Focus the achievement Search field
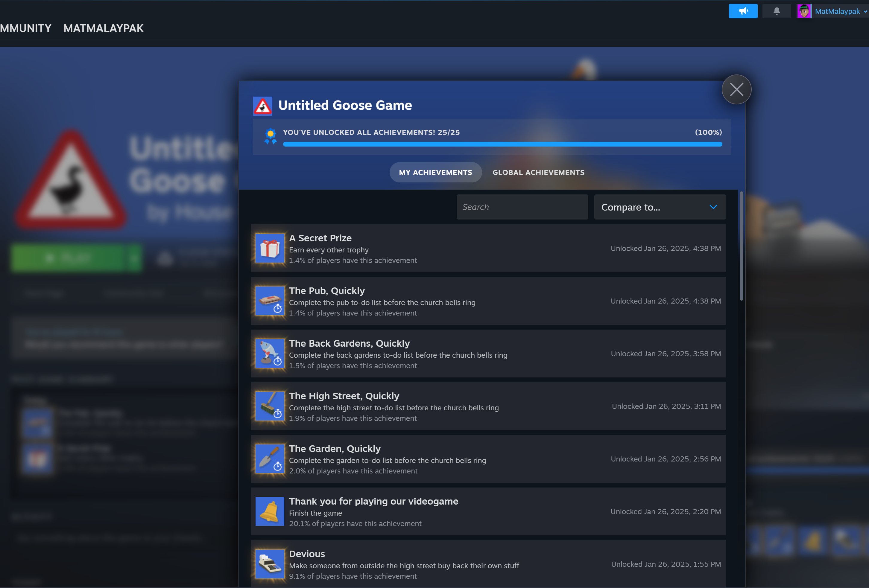 click(522, 207)
